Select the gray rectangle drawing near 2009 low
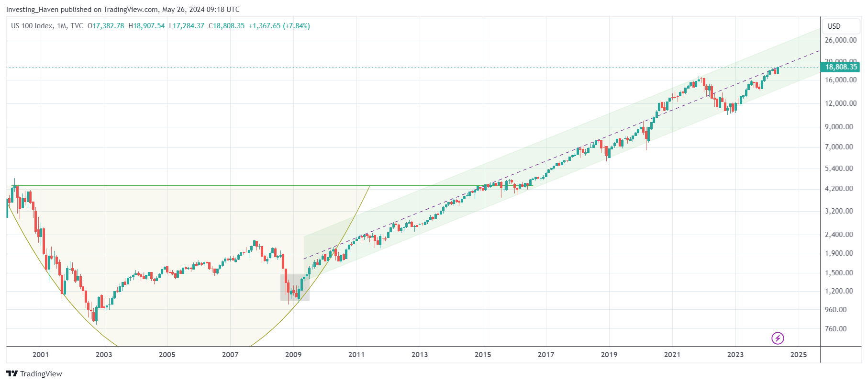The width and height of the screenshot is (868, 384). tap(295, 288)
